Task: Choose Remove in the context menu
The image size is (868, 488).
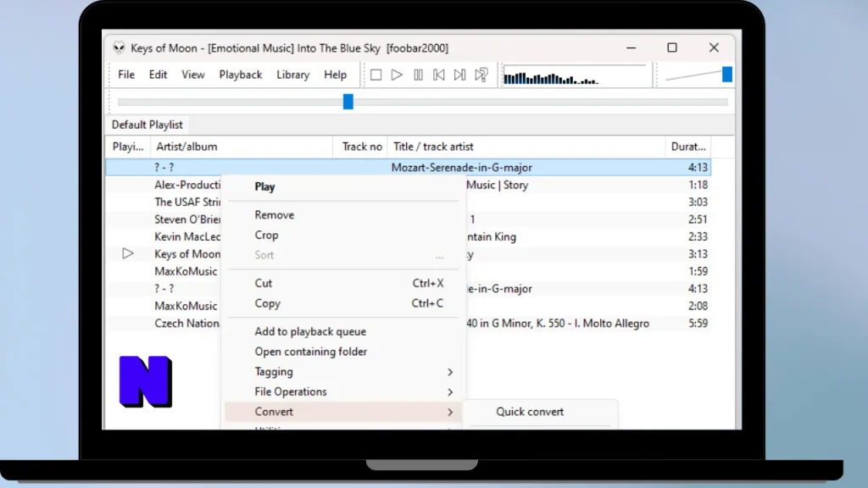Action: point(343,214)
